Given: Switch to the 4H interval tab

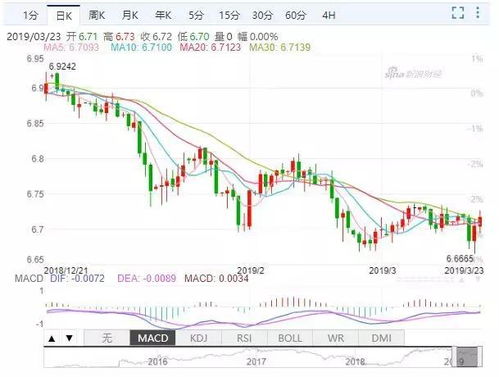Looking at the screenshot, I should click(x=329, y=15).
